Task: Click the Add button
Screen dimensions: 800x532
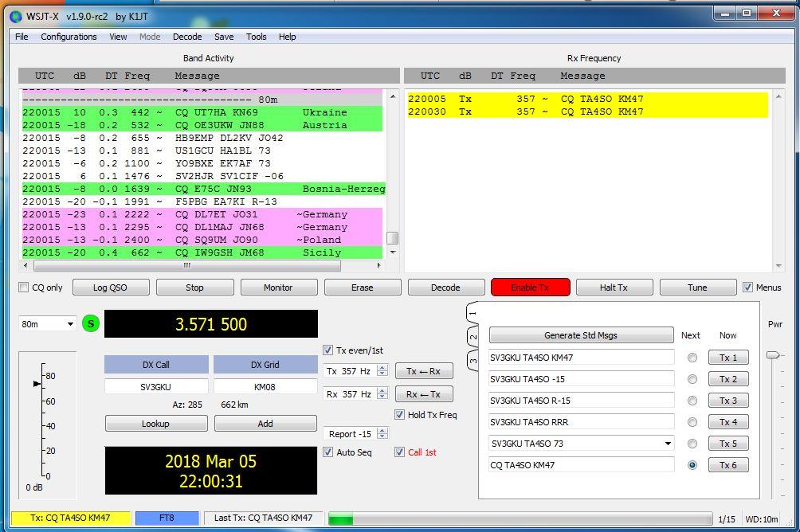Action: pyautogui.click(x=265, y=424)
